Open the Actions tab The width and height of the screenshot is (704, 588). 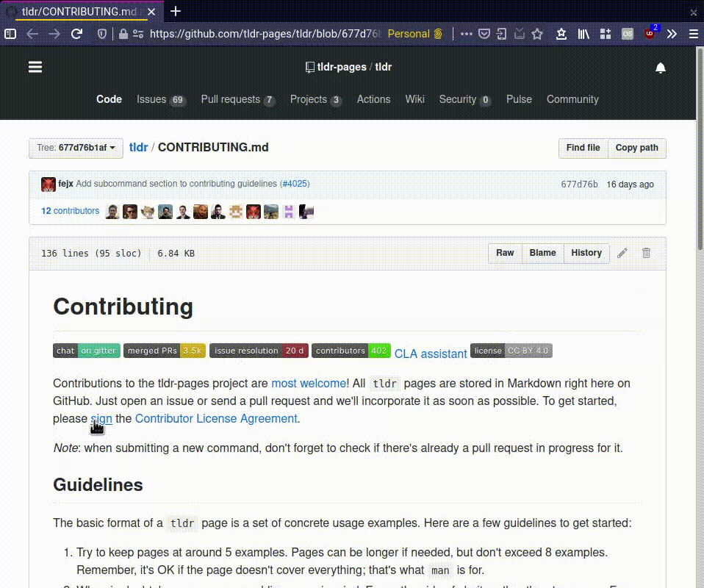point(373,99)
